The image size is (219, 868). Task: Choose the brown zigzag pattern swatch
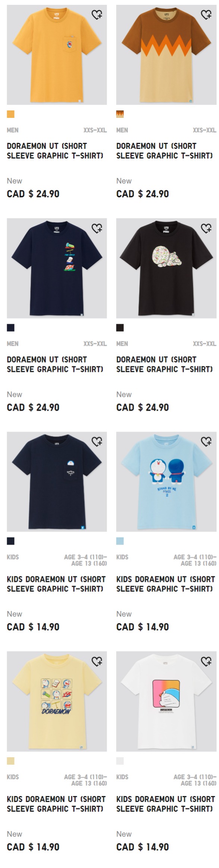coord(120,114)
